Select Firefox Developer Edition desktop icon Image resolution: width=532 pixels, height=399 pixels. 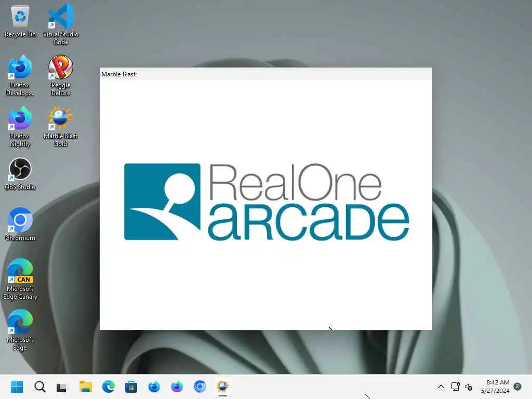click(20, 75)
